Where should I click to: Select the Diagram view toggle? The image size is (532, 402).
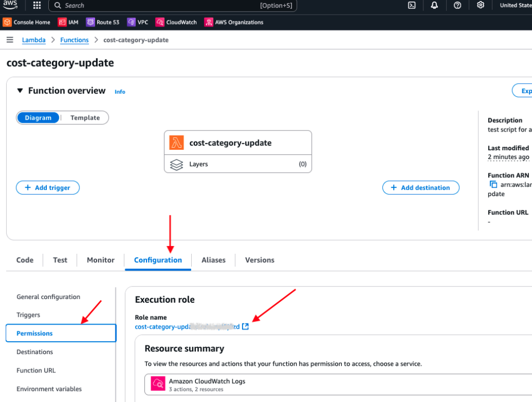[38, 118]
